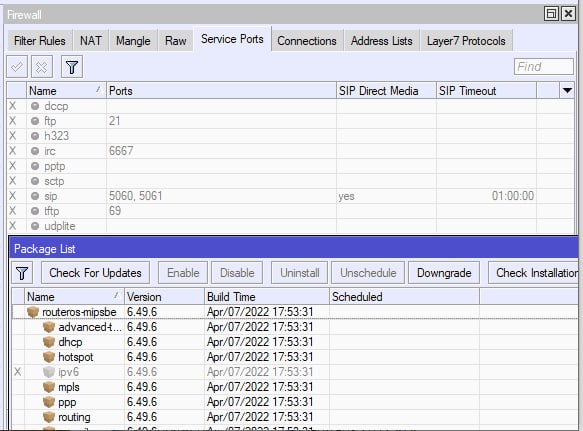
Task: Sort service ports by Name column
Action: click(x=66, y=91)
